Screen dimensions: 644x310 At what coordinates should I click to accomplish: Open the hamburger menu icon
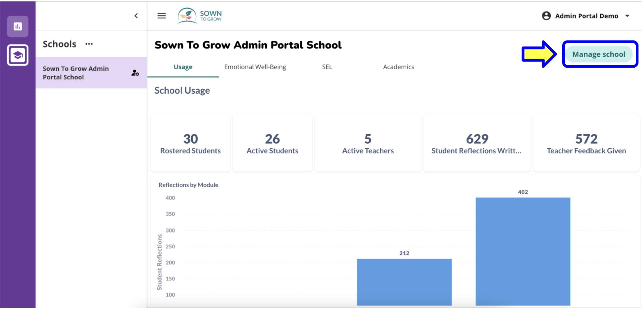click(161, 16)
